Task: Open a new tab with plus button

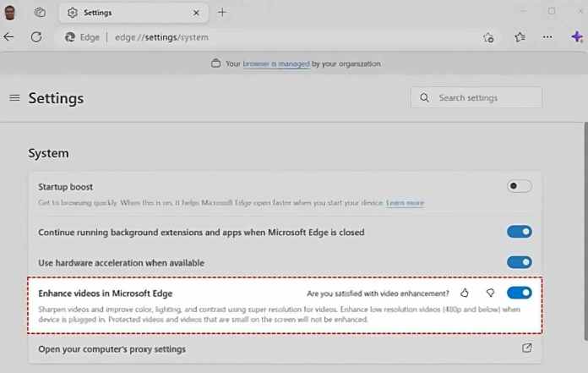Action: point(222,13)
